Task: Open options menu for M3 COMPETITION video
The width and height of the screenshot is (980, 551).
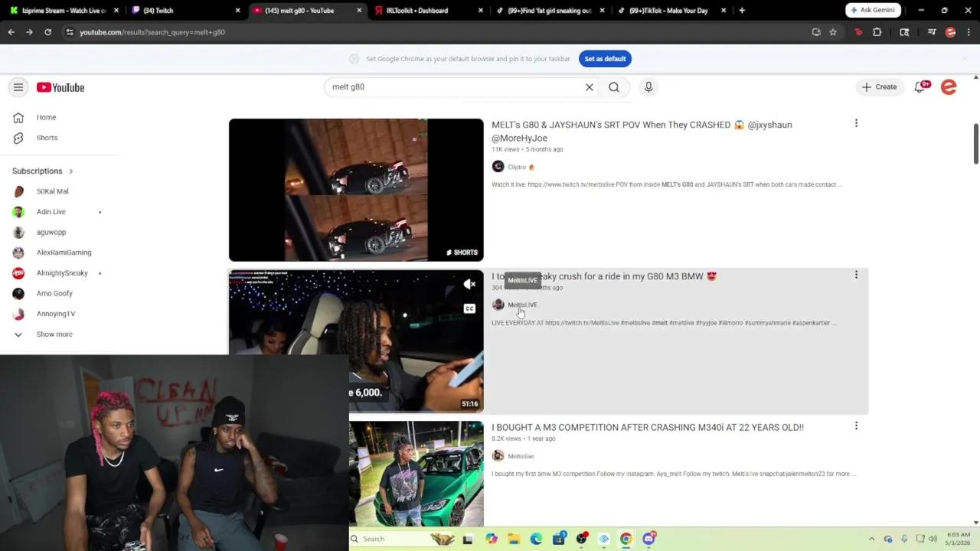Action: click(856, 425)
